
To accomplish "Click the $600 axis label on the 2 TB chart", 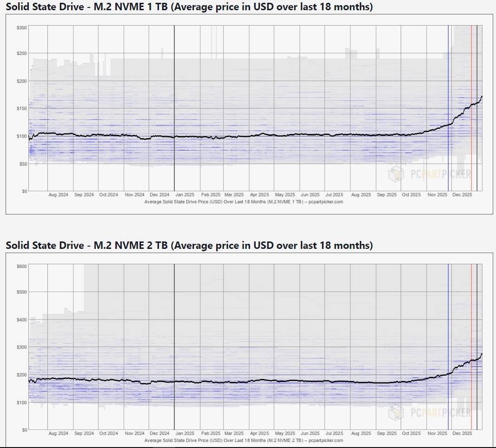I will pos(22,266).
